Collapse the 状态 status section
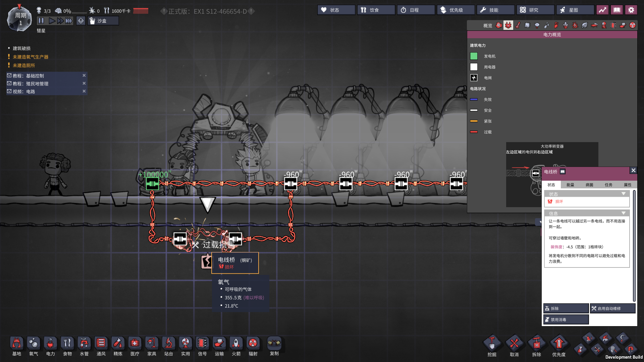Viewport: 644px width, 362px height. [623, 194]
